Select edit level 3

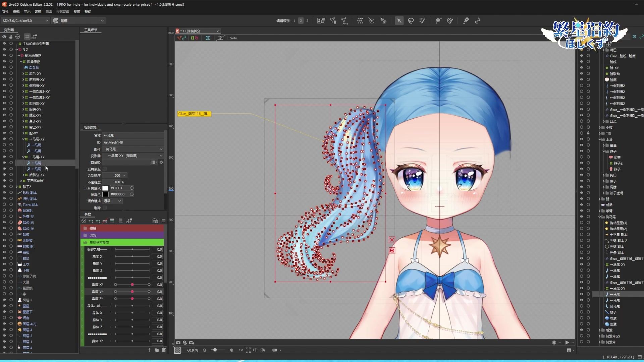pos(307,21)
